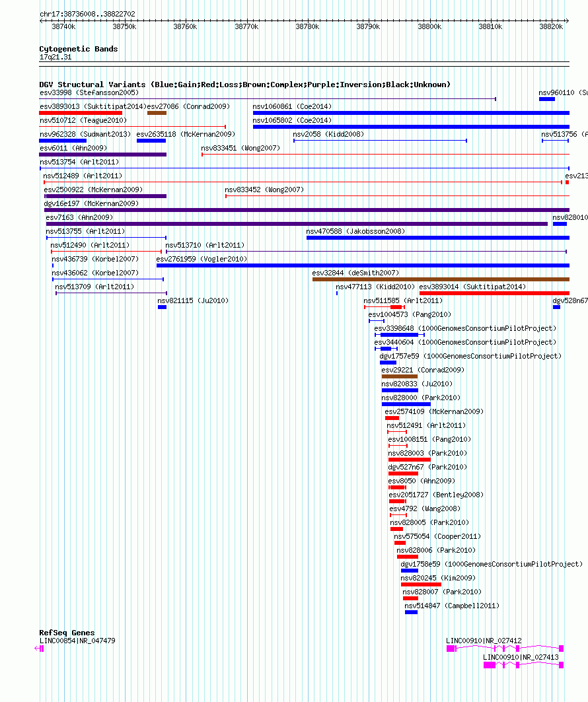
Task: Click the nsv828007 (Park2010) label
Action: pos(442,592)
